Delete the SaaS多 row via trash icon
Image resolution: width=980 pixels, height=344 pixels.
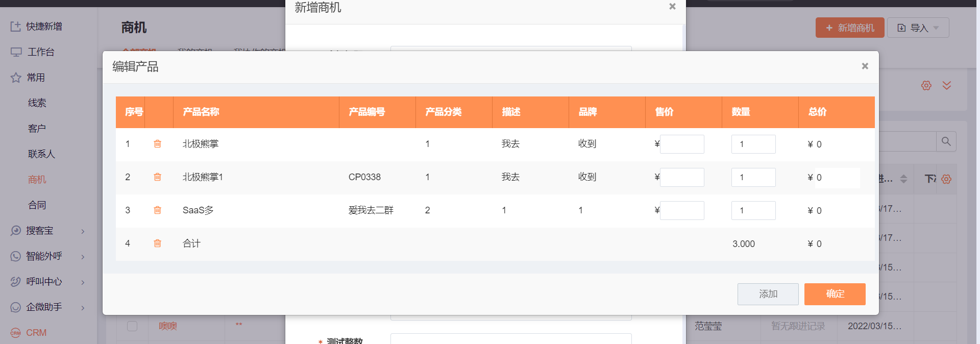pos(157,210)
